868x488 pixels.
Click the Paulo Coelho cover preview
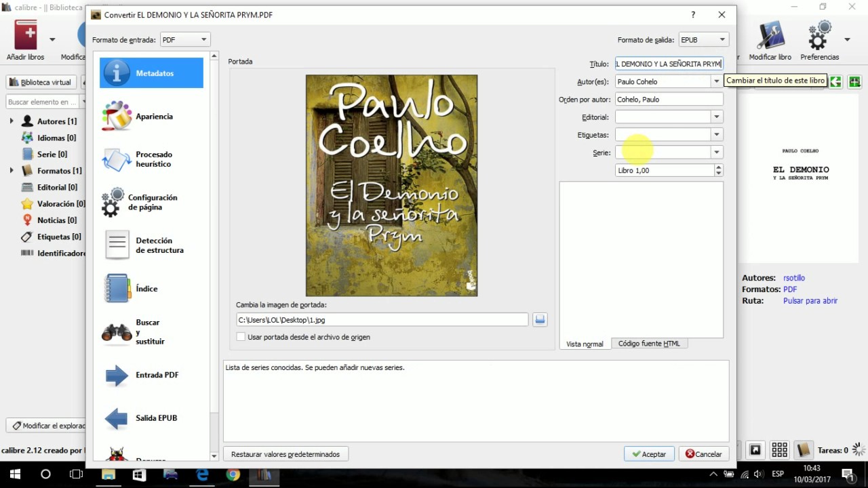[392, 186]
